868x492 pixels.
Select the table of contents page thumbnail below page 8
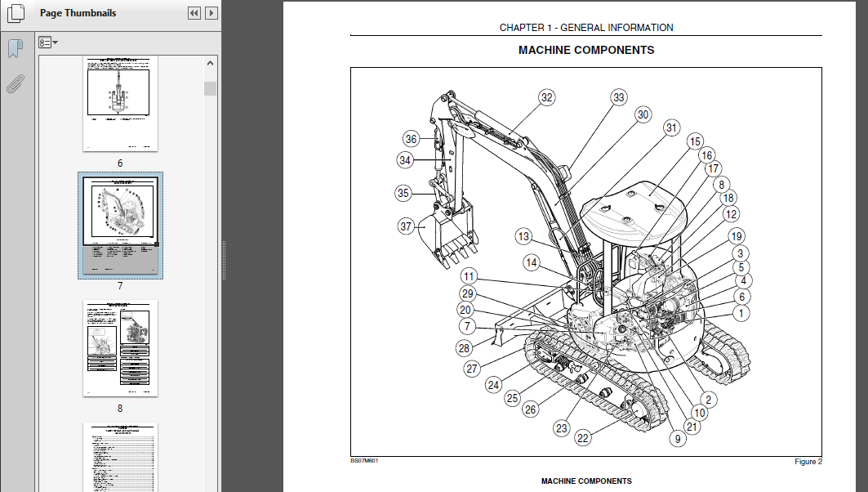120,457
